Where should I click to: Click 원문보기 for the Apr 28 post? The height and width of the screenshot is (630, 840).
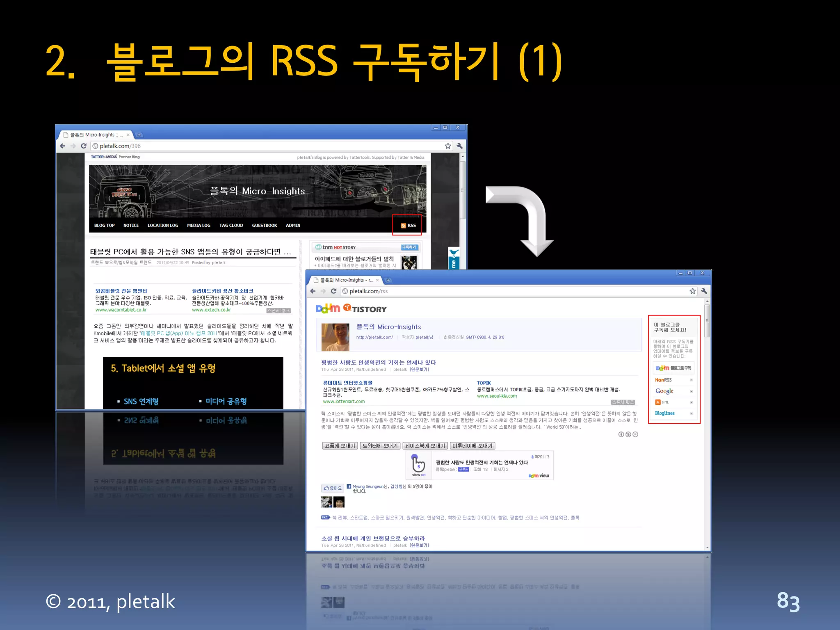point(419,370)
